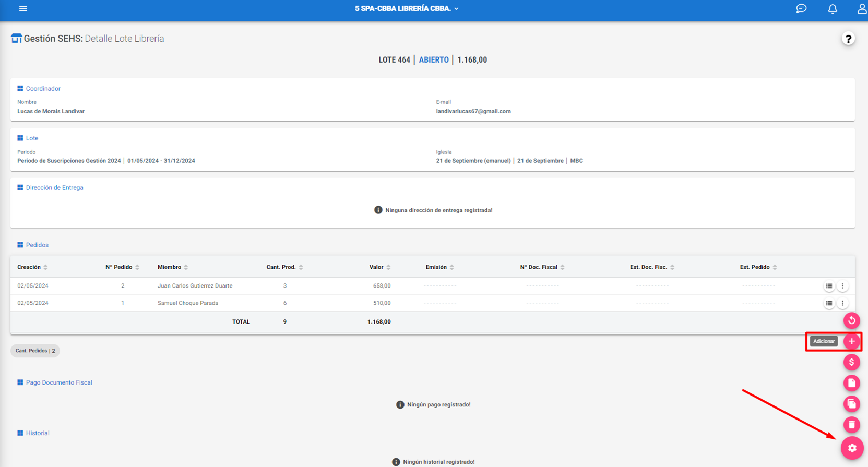Sort table by Emisión column
Viewport: 868px width, 467px height.
tap(439, 267)
